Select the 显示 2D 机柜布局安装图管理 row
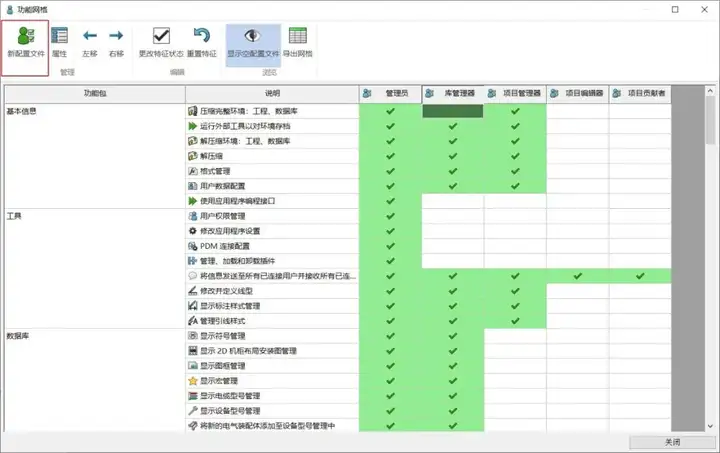The image size is (720, 453). 272,351
